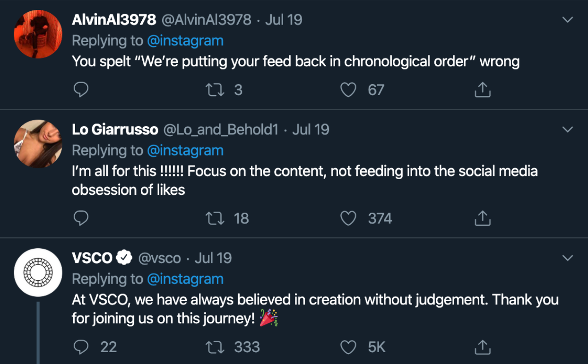The width and height of the screenshot is (588, 364).
Task: Retweet Lo Giarrusso's tweet with 18 retweets
Action: pos(215,218)
